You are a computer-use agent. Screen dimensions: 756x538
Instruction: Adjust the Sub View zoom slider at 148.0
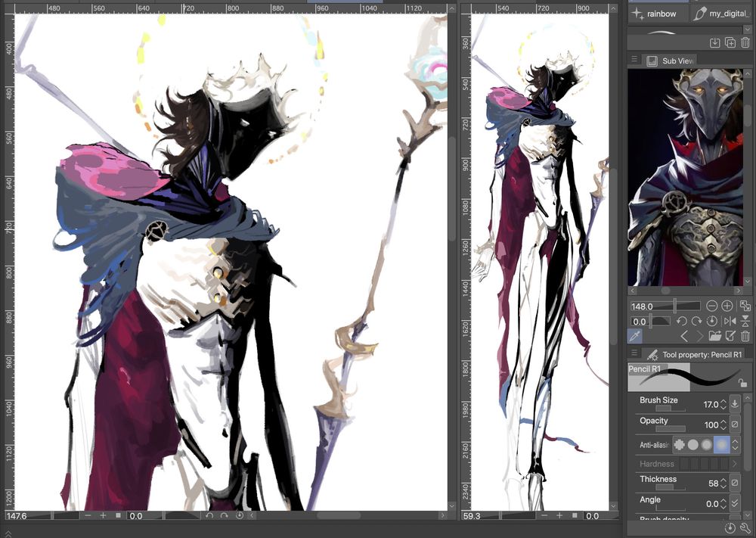tap(665, 306)
